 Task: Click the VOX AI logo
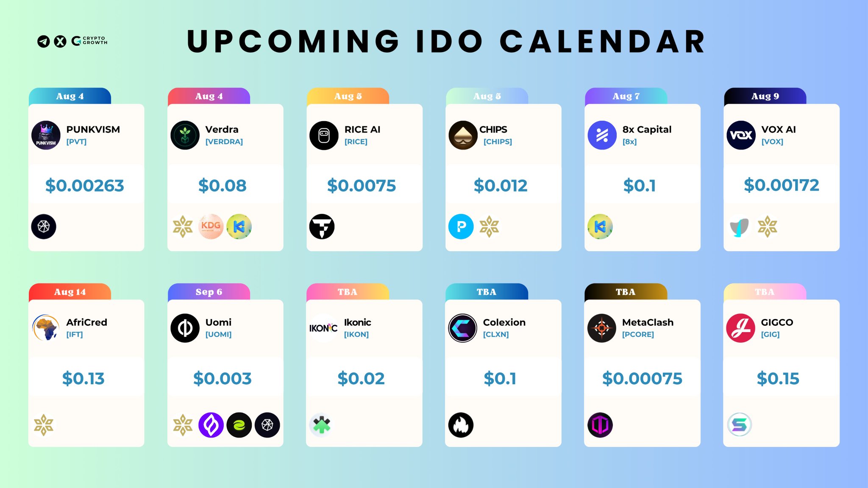[x=741, y=135]
